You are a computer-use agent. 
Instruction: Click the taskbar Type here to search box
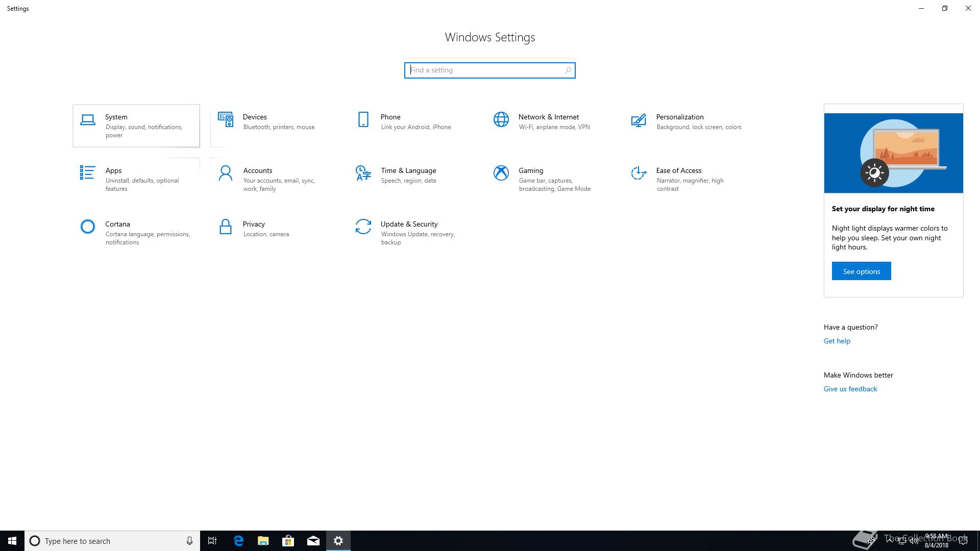tap(112, 541)
